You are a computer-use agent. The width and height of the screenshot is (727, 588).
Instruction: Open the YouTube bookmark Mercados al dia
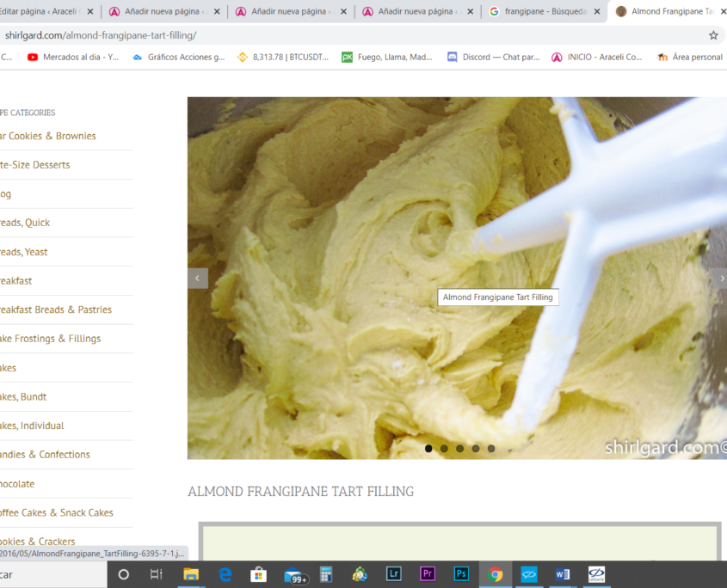(x=73, y=57)
